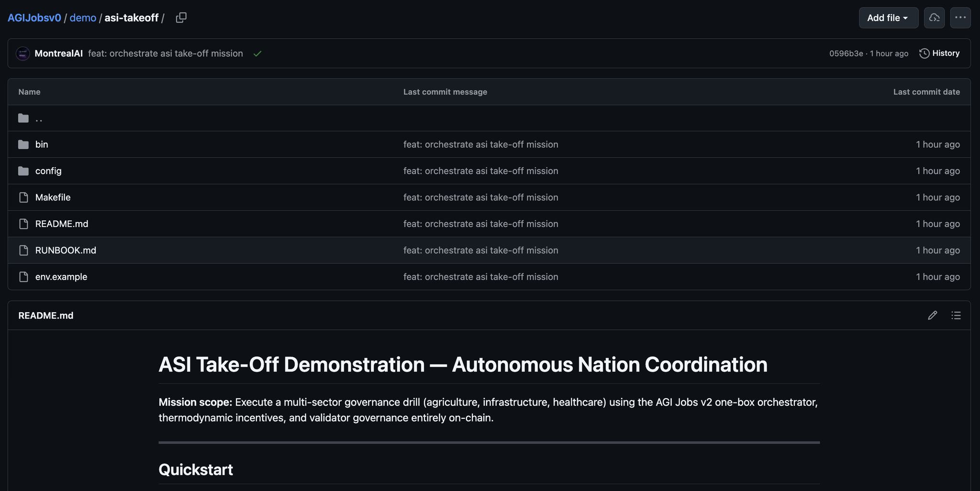Viewport: 980px width, 491px height.
Task: Click the Name column header
Action: click(29, 92)
